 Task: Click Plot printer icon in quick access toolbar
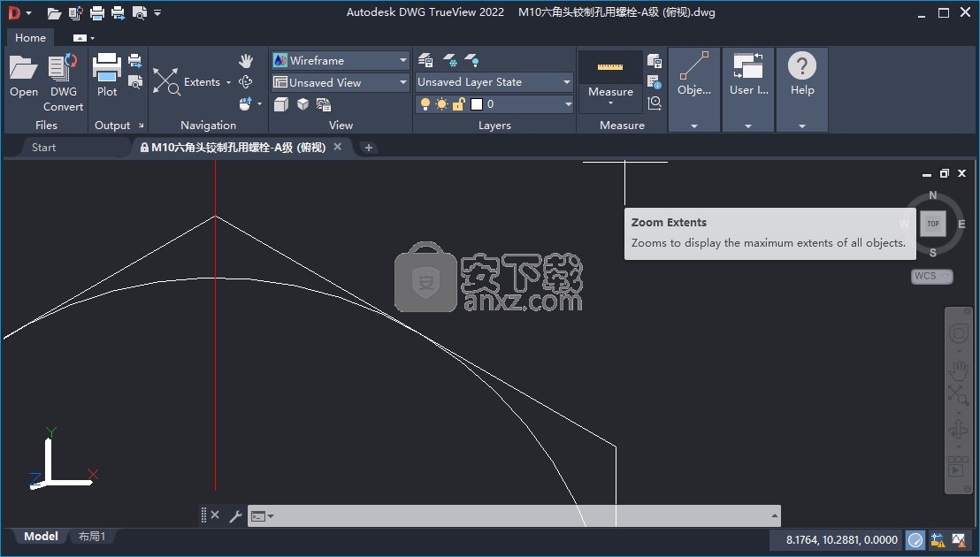(x=97, y=12)
